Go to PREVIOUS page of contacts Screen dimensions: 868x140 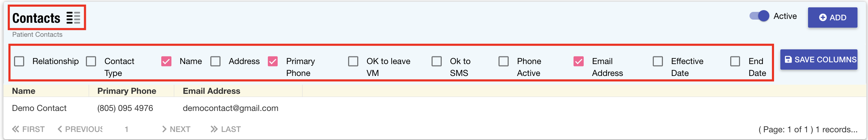click(x=80, y=129)
